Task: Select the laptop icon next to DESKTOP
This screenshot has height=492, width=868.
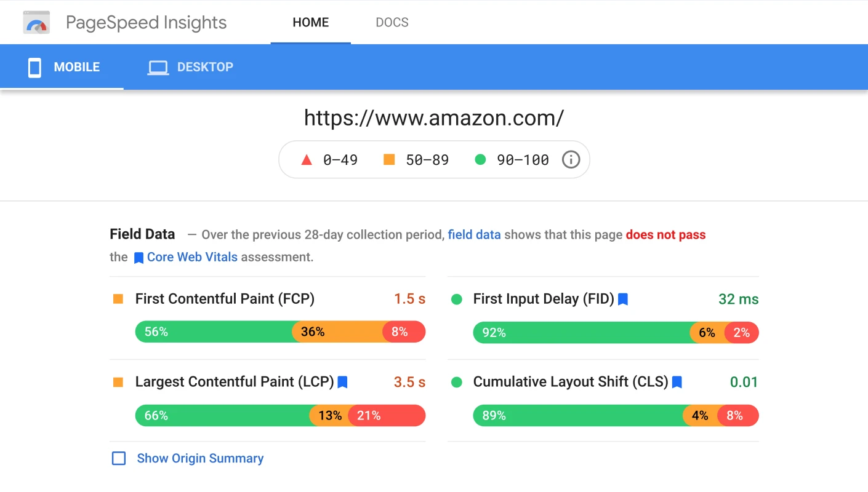Action: pyautogui.click(x=158, y=66)
